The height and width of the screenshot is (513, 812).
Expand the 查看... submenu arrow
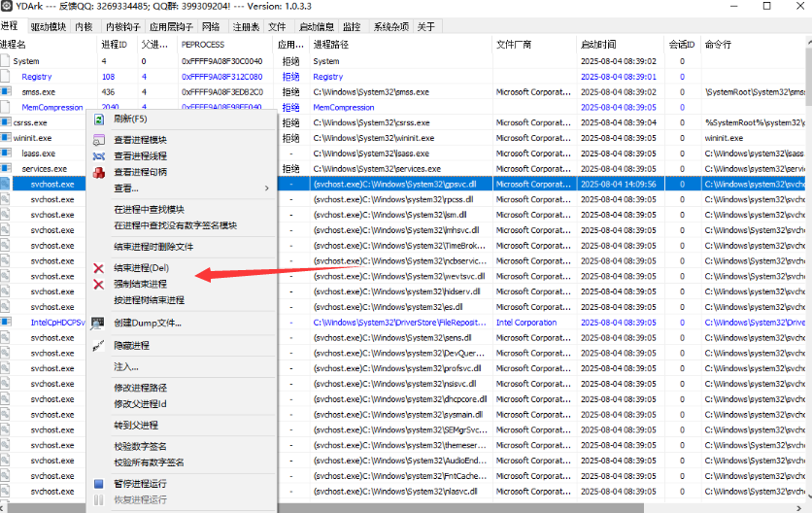click(x=267, y=188)
